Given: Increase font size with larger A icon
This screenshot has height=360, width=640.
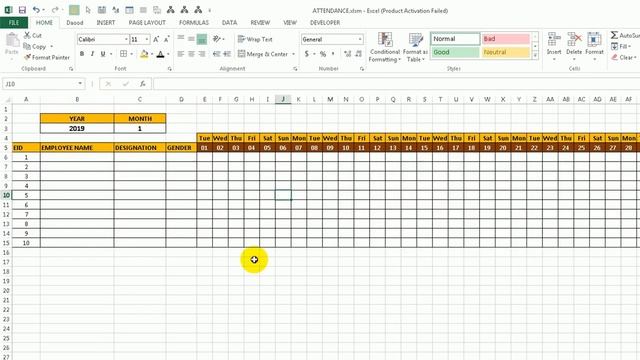Looking at the screenshot, I should click(x=156, y=39).
